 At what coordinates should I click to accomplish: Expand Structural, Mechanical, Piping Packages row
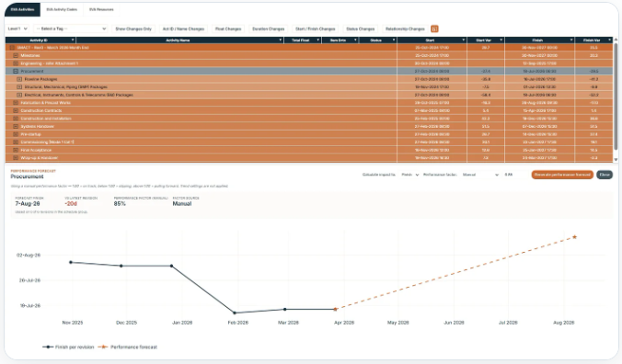[x=19, y=87]
